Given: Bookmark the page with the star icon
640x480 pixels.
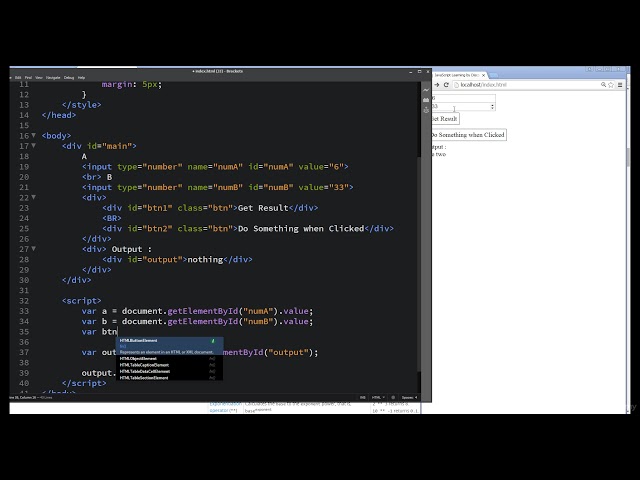Looking at the screenshot, I should point(611,85).
